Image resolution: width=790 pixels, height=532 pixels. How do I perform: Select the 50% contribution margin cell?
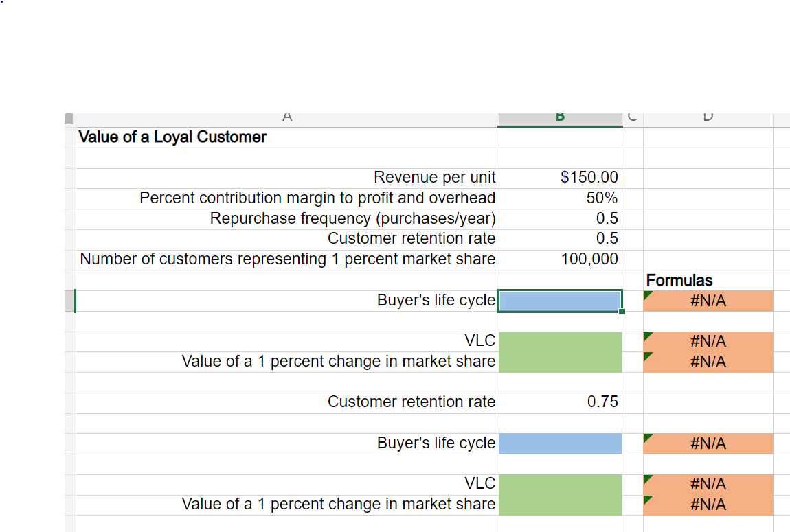559,198
